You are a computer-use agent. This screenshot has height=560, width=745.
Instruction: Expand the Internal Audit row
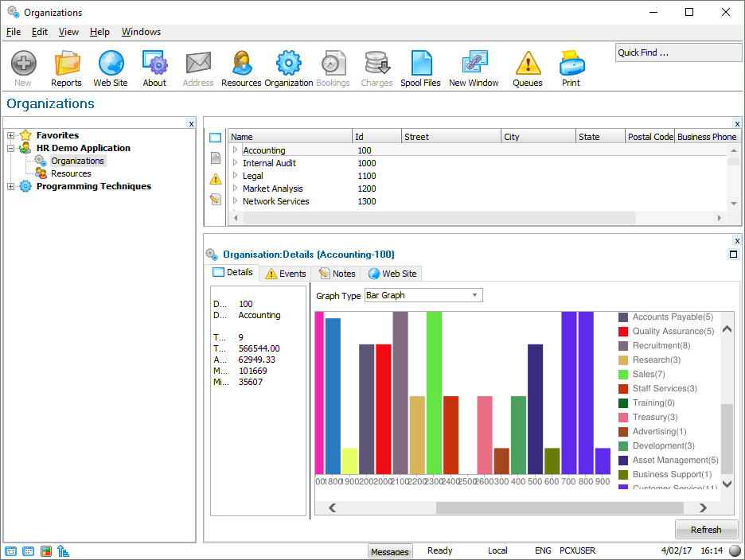pos(236,163)
